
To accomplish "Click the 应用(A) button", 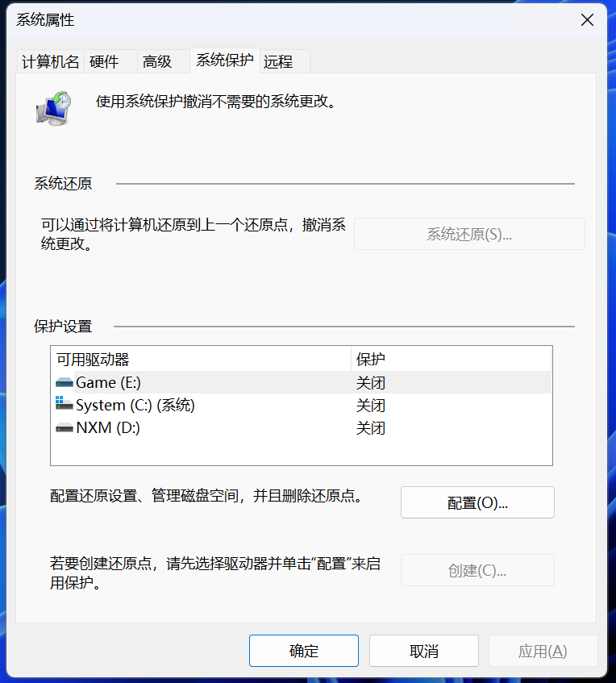I will point(543,651).
